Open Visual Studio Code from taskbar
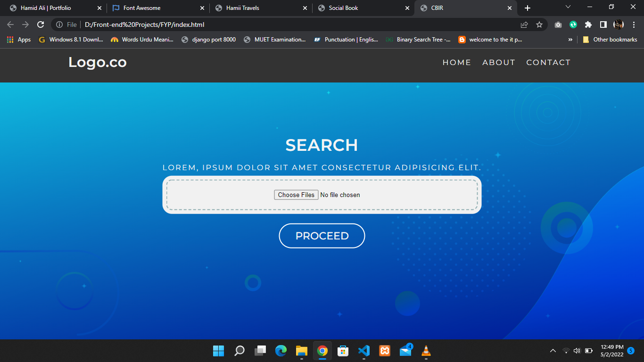644x362 pixels. point(363,351)
